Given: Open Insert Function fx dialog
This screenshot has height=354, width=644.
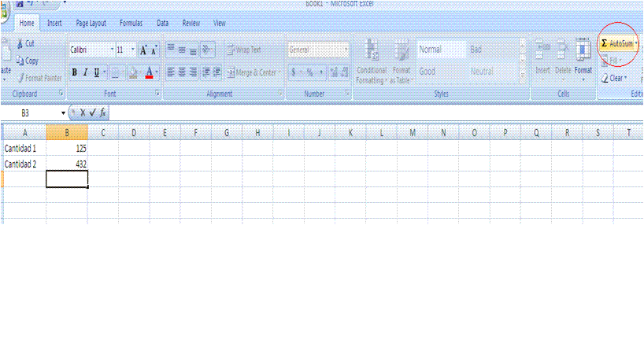Looking at the screenshot, I should point(102,112).
